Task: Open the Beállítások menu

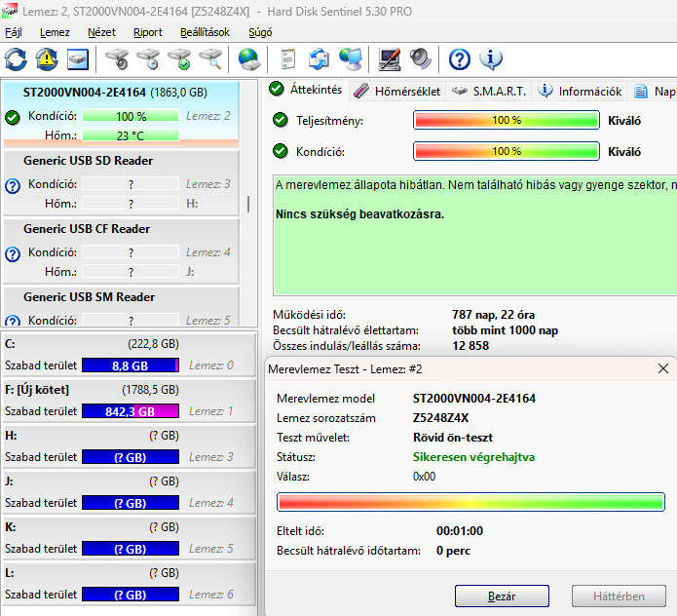Action: click(205, 32)
